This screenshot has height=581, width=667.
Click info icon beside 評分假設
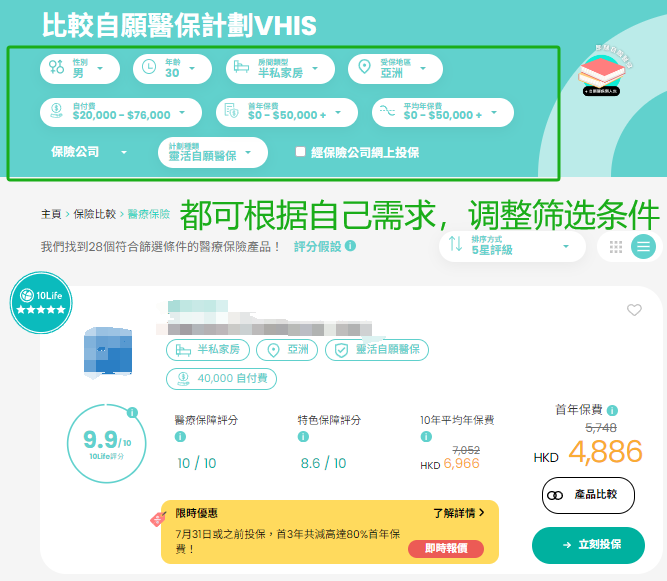coord(350,246)
